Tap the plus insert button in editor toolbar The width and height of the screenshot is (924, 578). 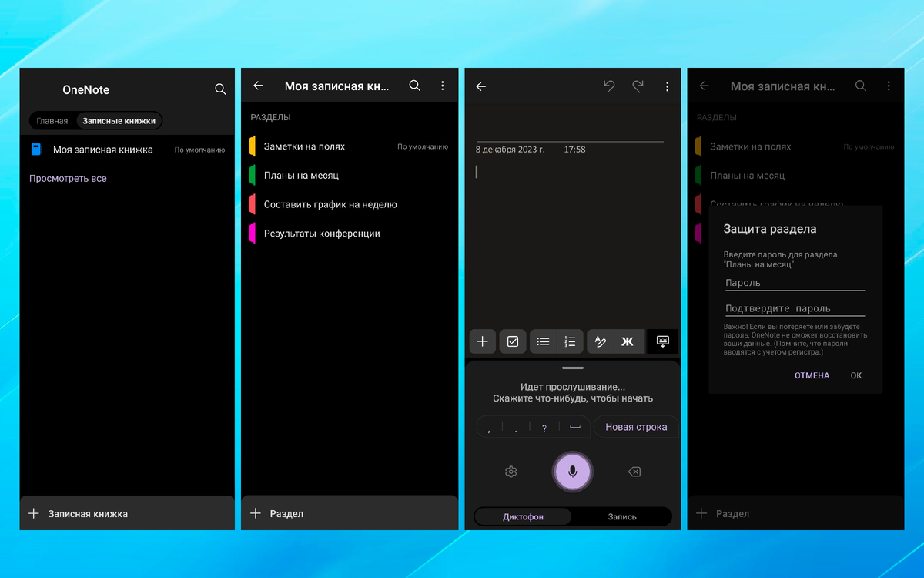tap(483, 341)
